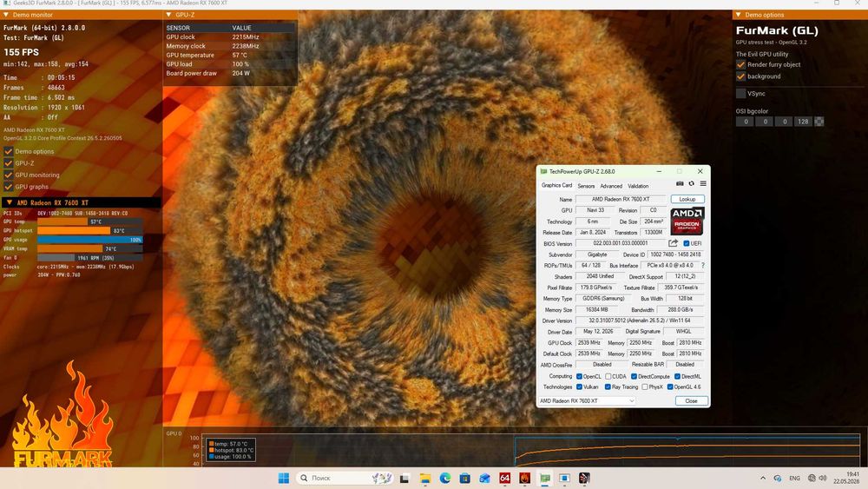Toggle the GPU graphs checkbox
Image resolution: width=868 pixels, height=489 pixels.
click(9, 187)
